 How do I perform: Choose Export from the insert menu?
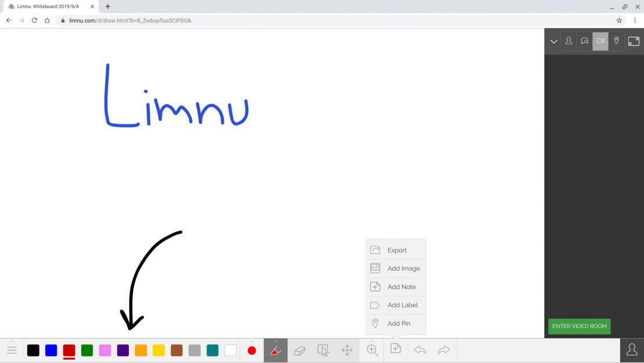[x=396, y=250]
